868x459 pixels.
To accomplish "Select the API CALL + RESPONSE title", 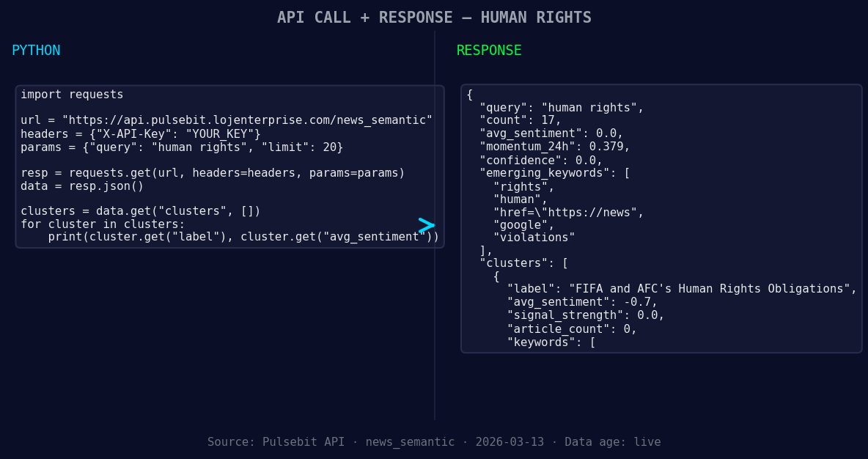I will (364, 17).
